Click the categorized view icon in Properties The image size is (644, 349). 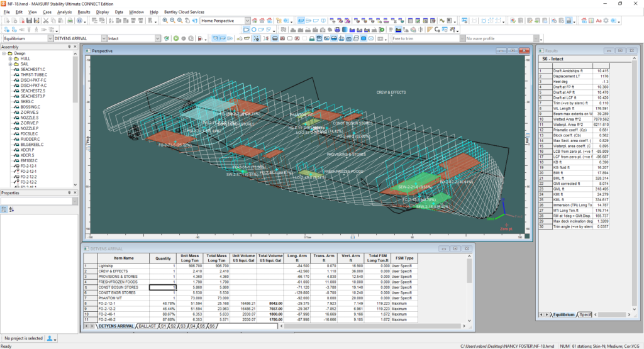coord(4,209)
